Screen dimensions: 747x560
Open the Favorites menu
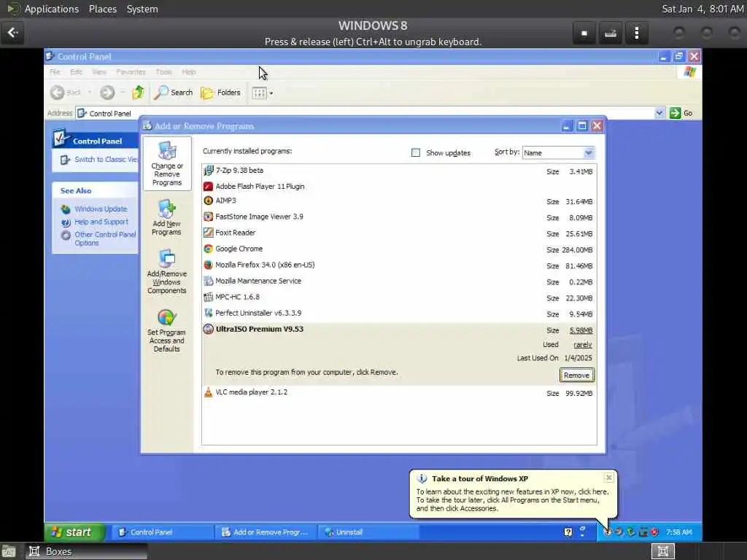point(131,72)
